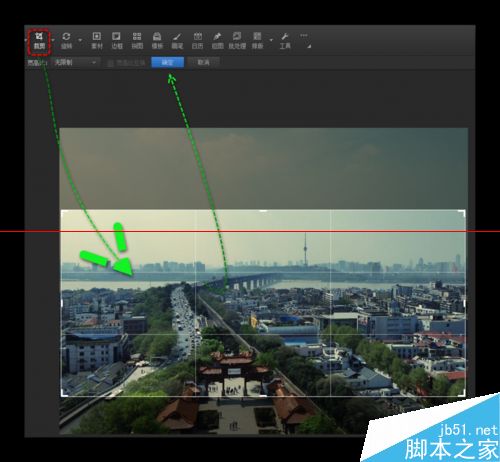Open the Batch process (批处理) tool
Image resolution: width=500 pixels, height=462 pixels.
(x=237, y=41)
